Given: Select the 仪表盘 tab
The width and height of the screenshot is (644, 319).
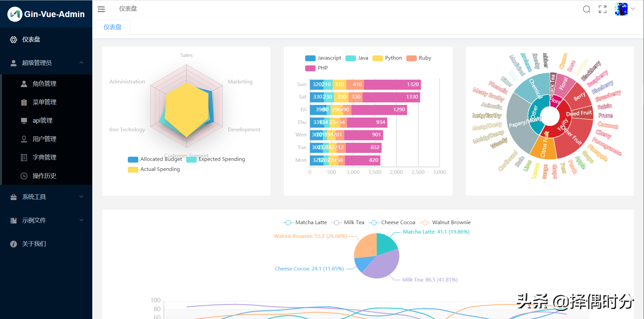Looking at the screenshot, I should [112, 27].
